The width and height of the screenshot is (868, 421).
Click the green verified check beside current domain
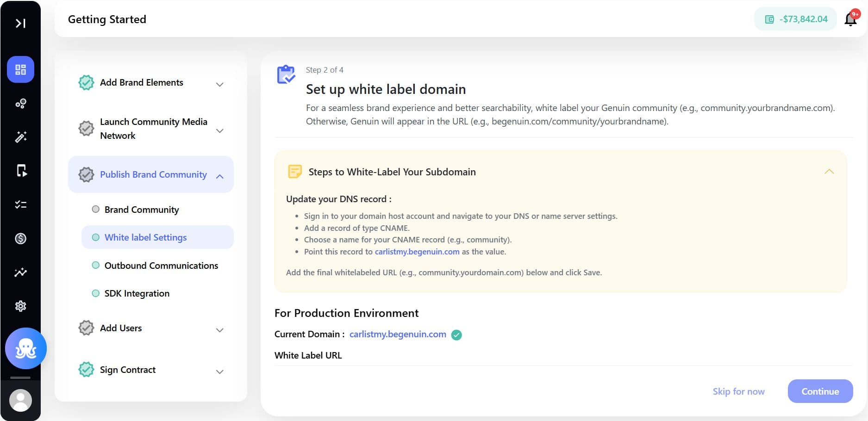[x=456, y=335]
